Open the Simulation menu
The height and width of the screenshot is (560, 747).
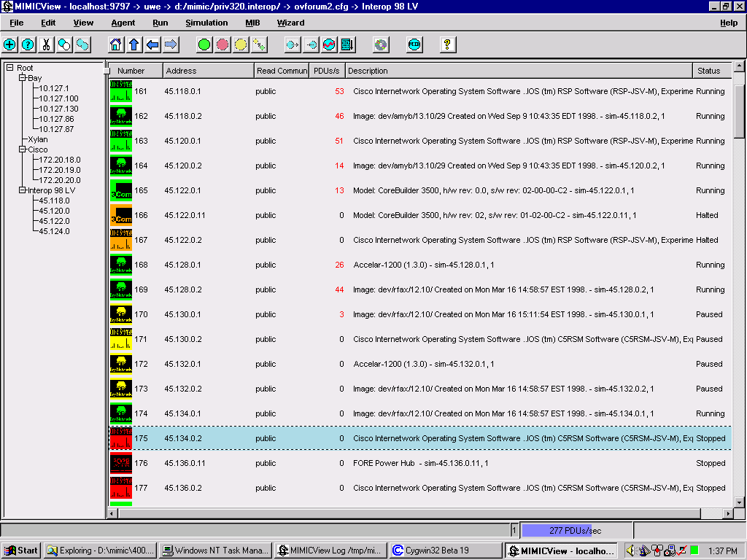[x=206, y=23]
